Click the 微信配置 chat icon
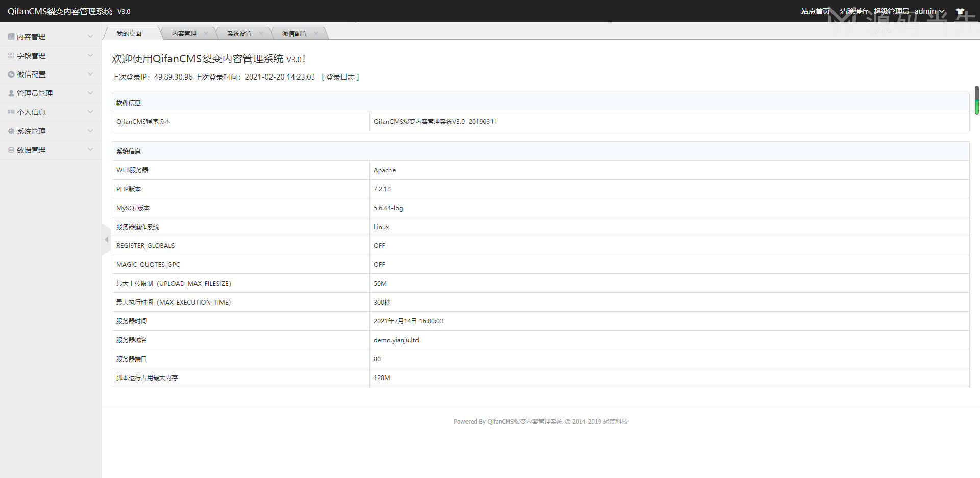The height and width of the screenshot is (478, 980). 11,74
